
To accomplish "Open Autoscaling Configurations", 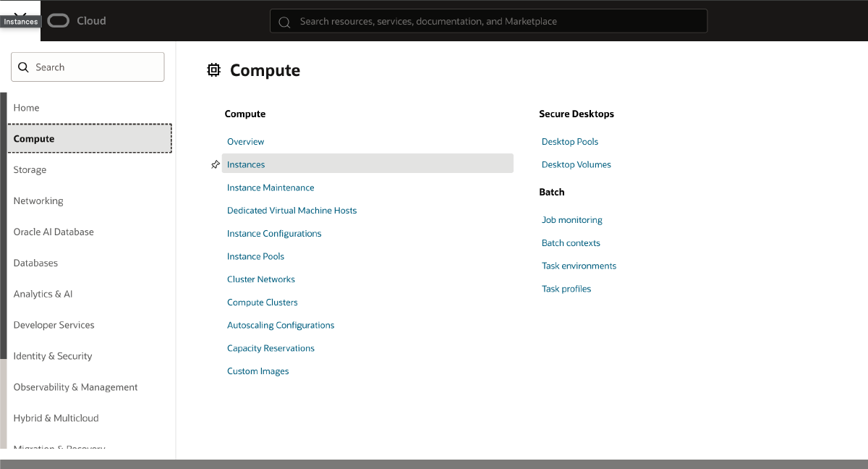I will click(281, 326).
